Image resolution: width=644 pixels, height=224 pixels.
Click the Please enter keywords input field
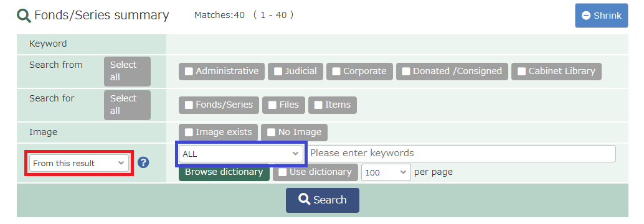(462, 154)
